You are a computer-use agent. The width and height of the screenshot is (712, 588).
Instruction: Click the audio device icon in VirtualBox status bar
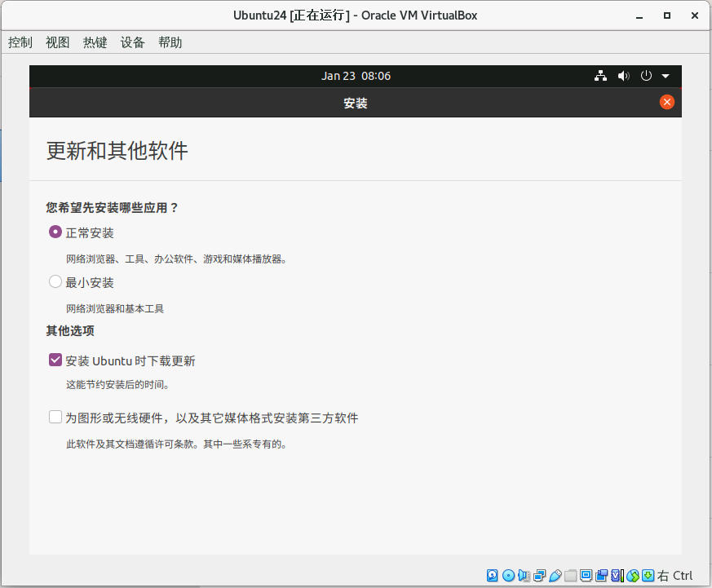(x=523, y=575)
